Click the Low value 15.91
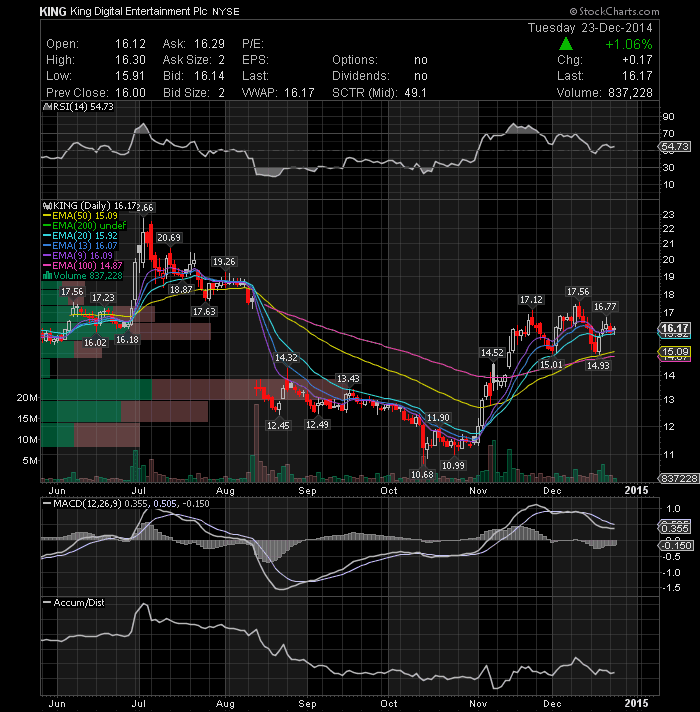Viewport: 700px width, 712px height. point(130,76)
